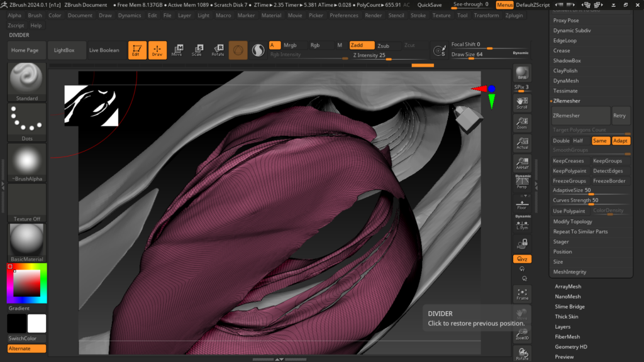
Task: Expand the ShadowBox section
Action: tap(567, 61)
